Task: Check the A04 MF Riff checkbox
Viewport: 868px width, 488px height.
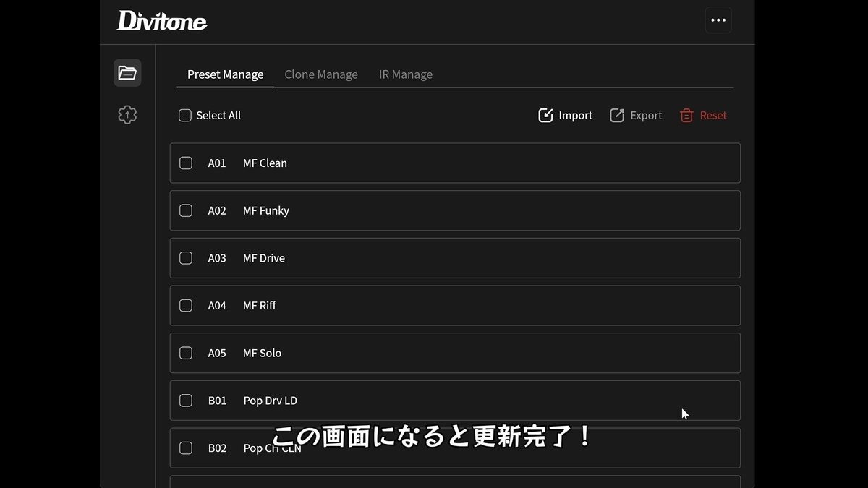Action: [186, 305]
